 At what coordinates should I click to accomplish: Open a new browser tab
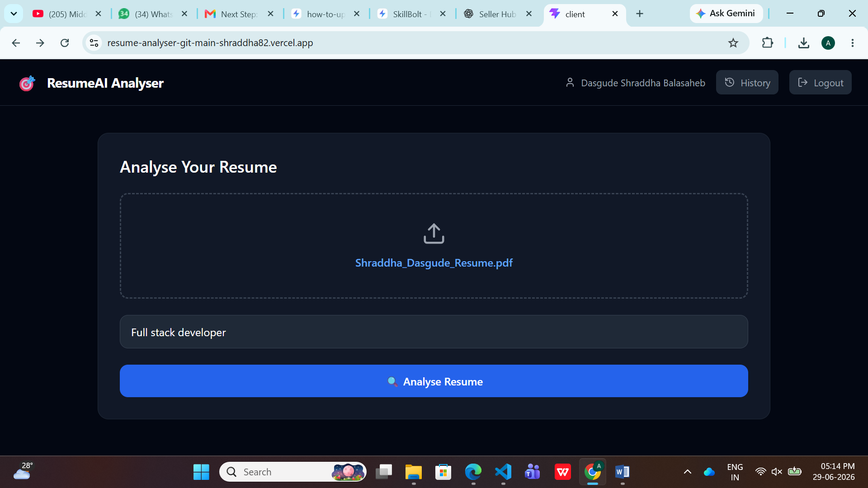[640, 14]
